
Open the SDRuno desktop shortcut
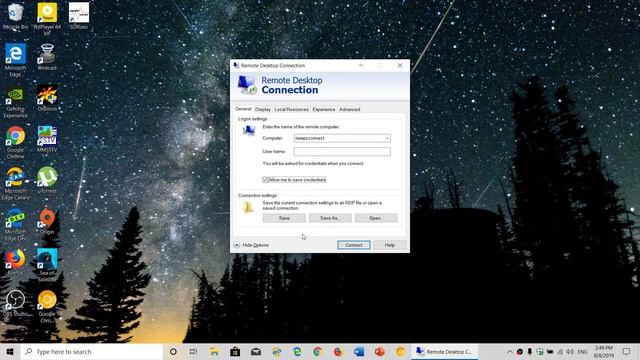point(79,16)
